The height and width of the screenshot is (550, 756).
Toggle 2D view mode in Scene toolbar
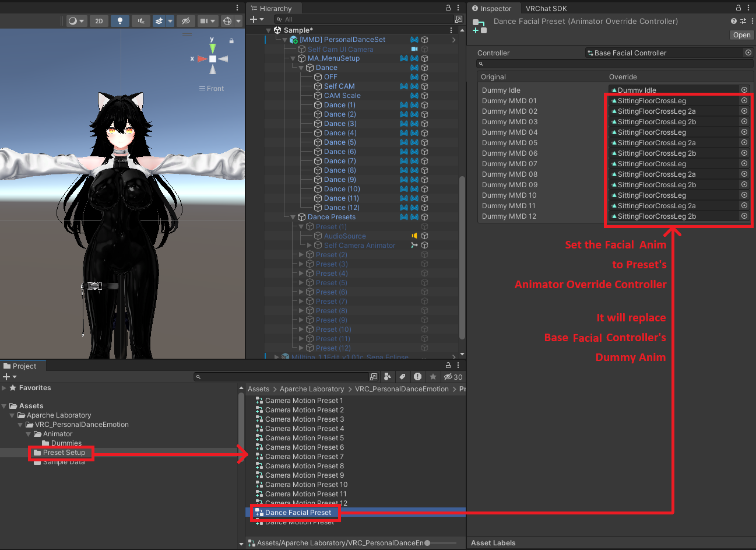tap(99, 21)
